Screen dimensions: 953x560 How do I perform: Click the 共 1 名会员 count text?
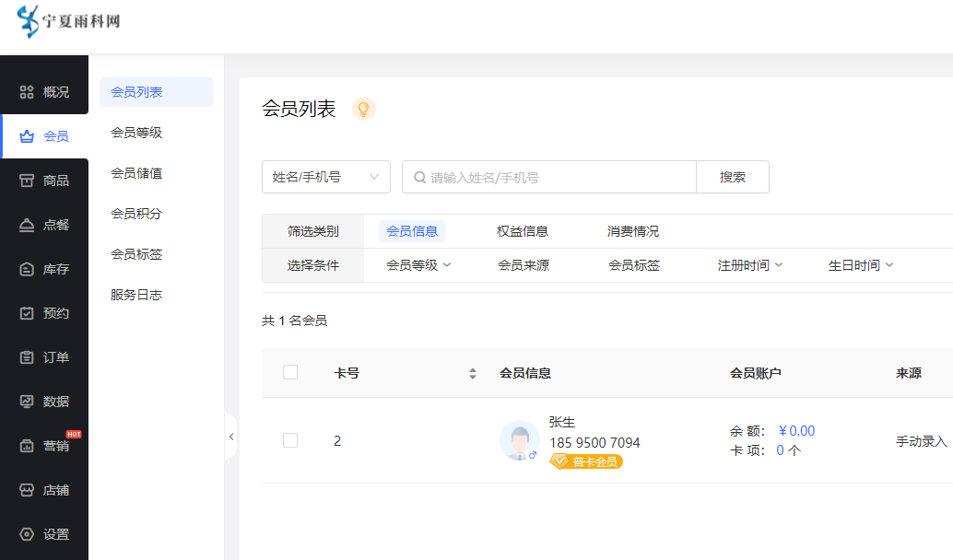(x=294, y=321)
